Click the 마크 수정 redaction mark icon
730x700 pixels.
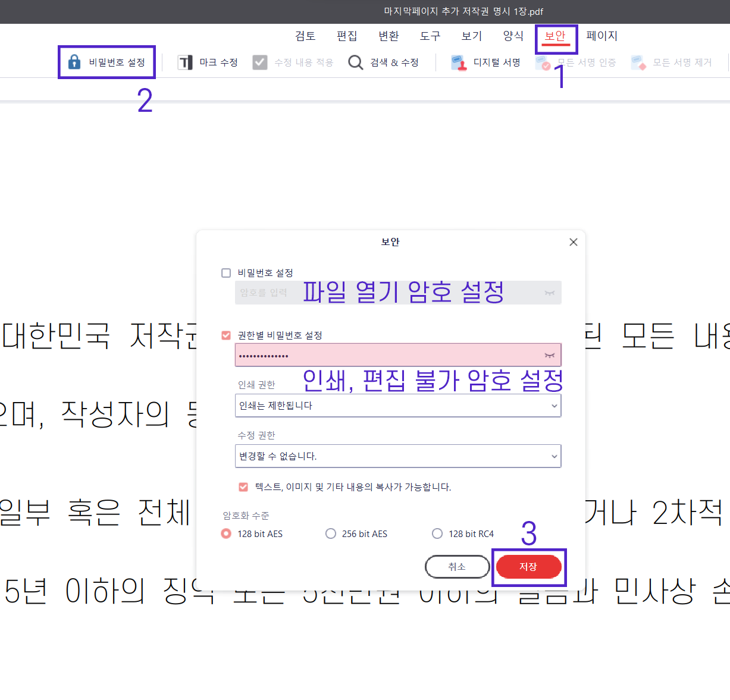tap(185, 62)
